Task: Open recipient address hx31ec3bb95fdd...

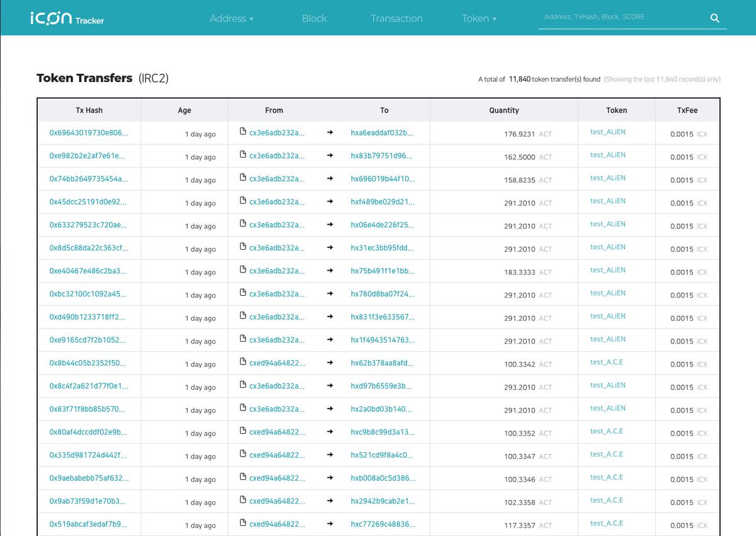Action: 382,248
